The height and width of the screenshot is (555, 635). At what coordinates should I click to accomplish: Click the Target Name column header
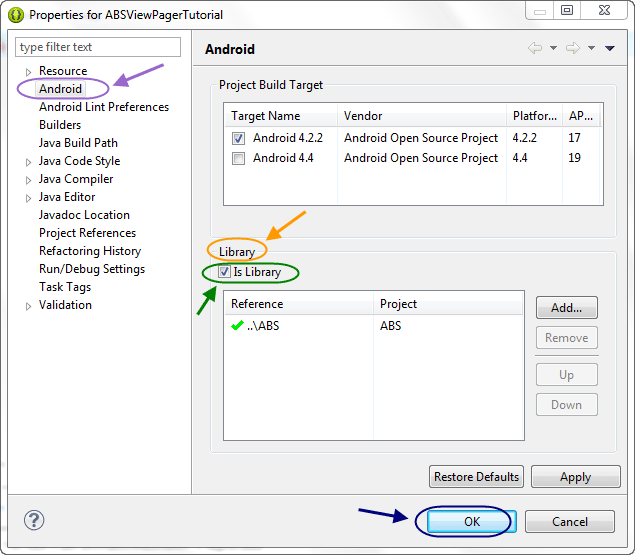(x=281, y=116)
